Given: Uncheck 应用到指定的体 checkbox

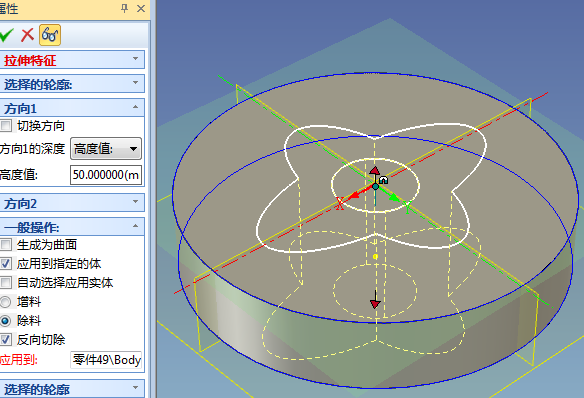Looking at the screenshot, I should pos(6,264).
